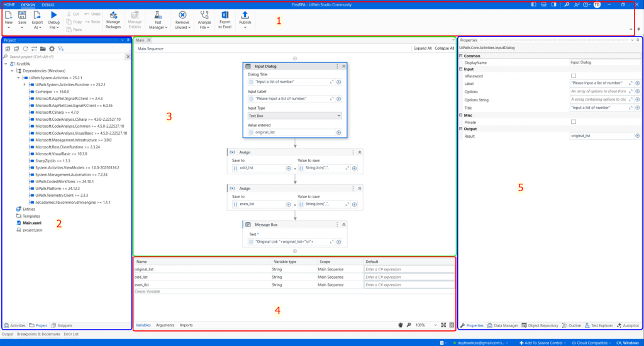Pin the Properties panel
This screenshot has height=346, width=644.
[x=638, y=40]
